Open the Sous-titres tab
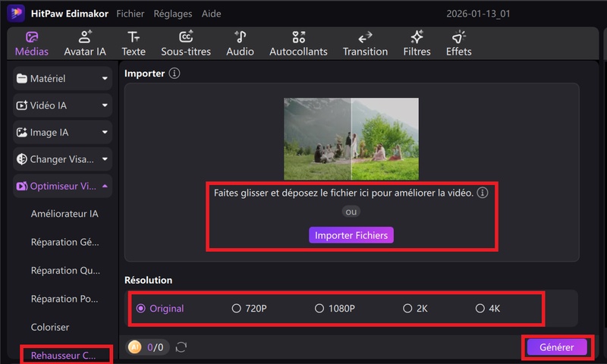 click(x=186, y=44)
